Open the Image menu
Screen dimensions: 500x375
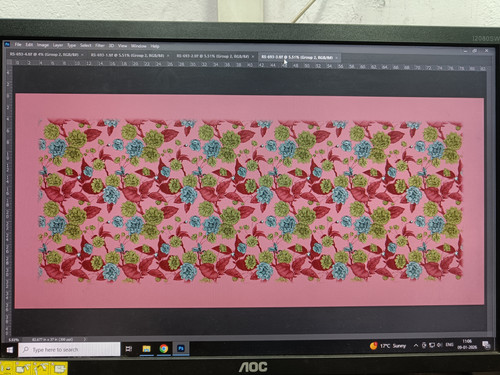click(x=43, y=45)
